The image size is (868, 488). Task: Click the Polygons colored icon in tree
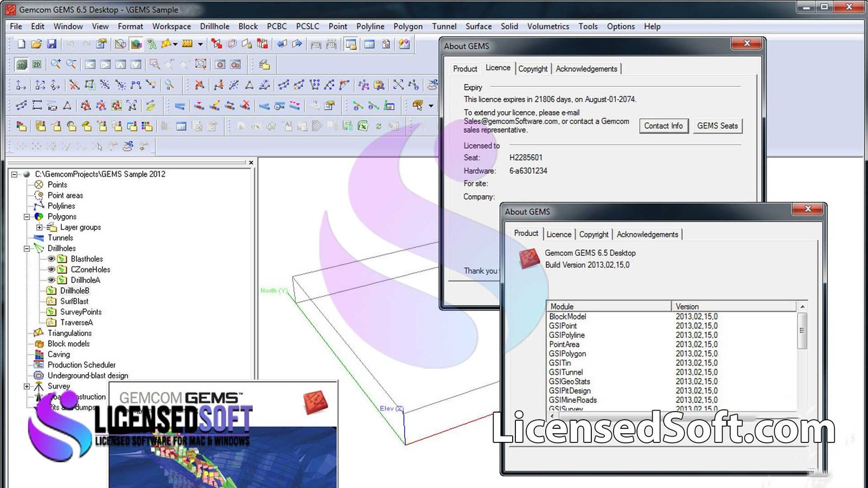click(39, 216)
